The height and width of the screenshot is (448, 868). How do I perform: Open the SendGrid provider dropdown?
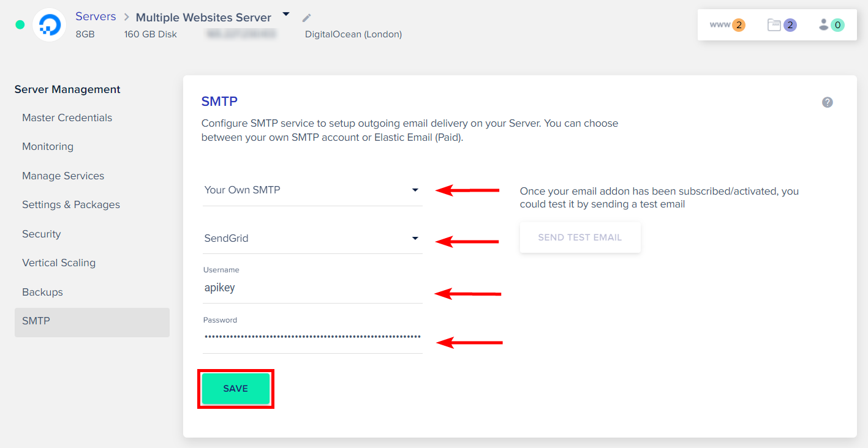coord(312,239)
